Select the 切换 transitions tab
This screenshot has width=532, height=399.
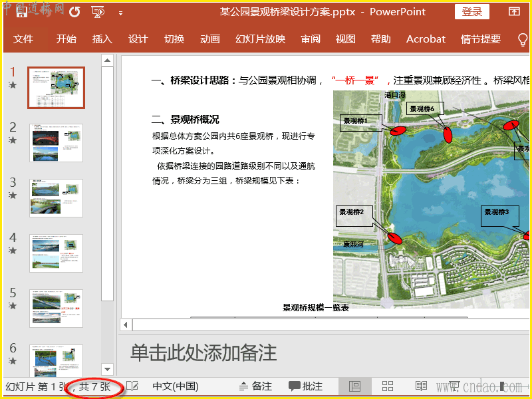174,39
